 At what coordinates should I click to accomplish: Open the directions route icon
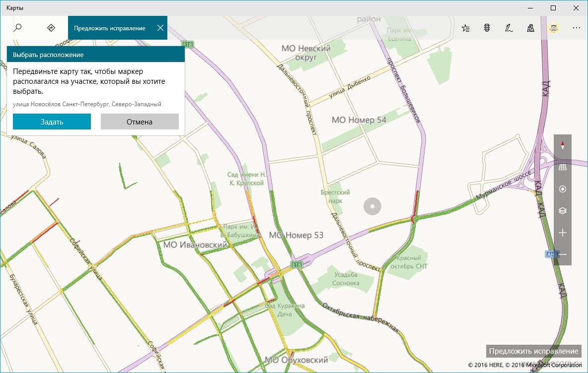tap(51, 28)
